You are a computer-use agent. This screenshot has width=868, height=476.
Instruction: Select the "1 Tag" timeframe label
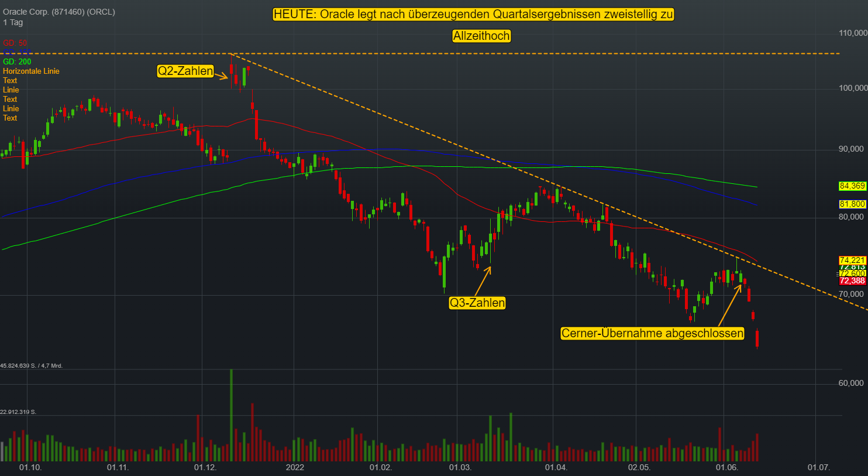pyautogui.click(x=13, y=22)
